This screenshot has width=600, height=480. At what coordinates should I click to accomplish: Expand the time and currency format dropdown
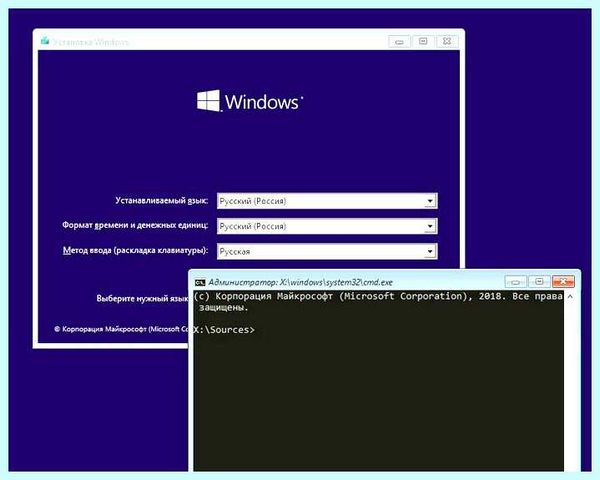click(327, 226)
